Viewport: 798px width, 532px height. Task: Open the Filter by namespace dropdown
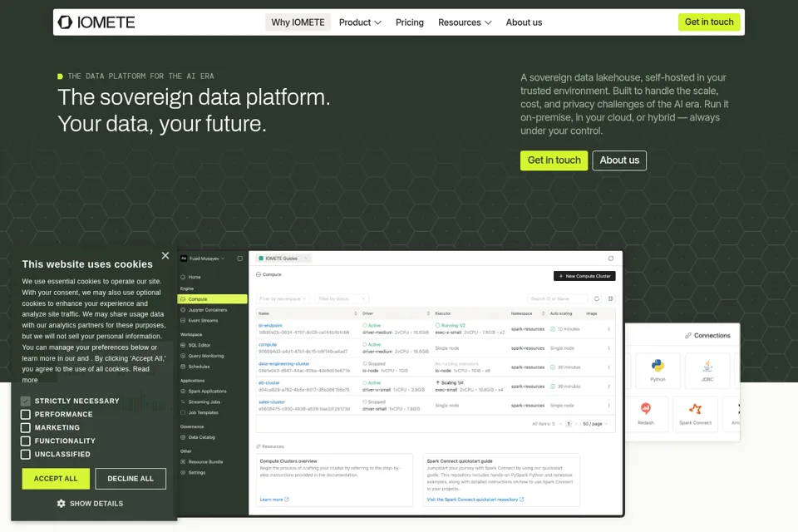pyautogui.click(x=283, y=299)
